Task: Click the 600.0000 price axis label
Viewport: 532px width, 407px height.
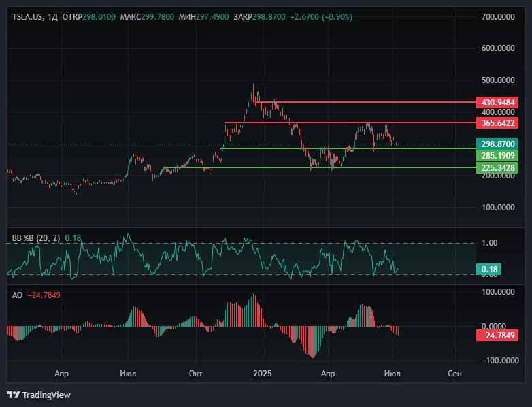Action: pyautogui.click(x=498, y=48)
